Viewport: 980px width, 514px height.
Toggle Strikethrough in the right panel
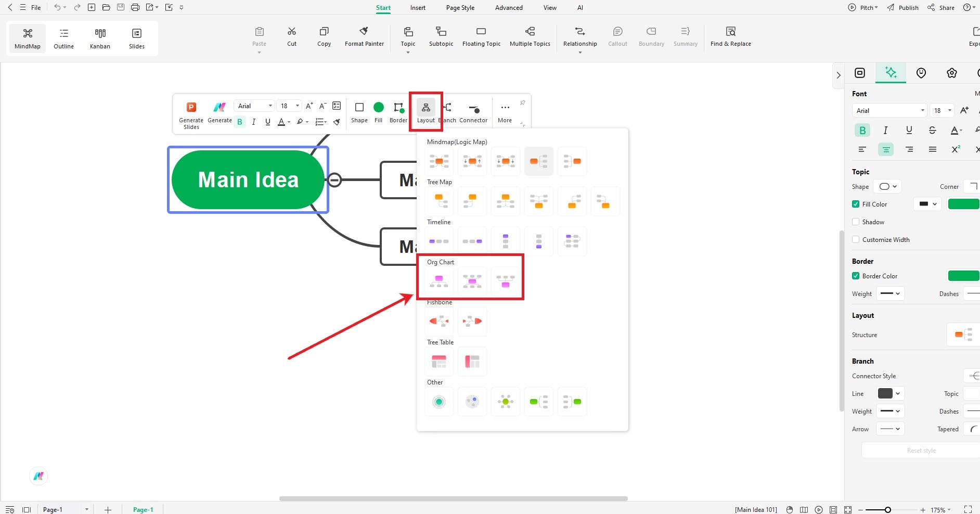pos(932,130)
